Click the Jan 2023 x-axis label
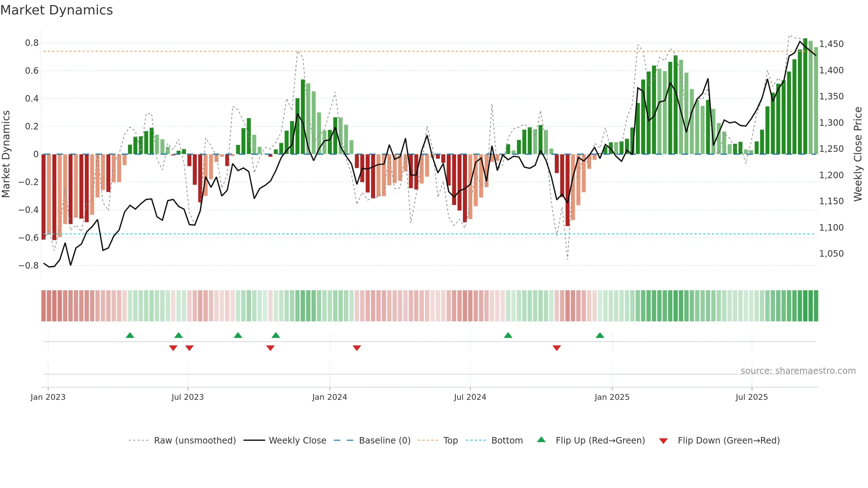Screen dimensions: 868x488 coord(48,397)
